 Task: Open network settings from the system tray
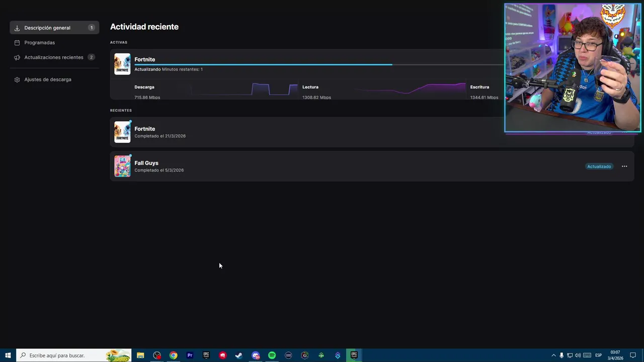click(570, 355)
